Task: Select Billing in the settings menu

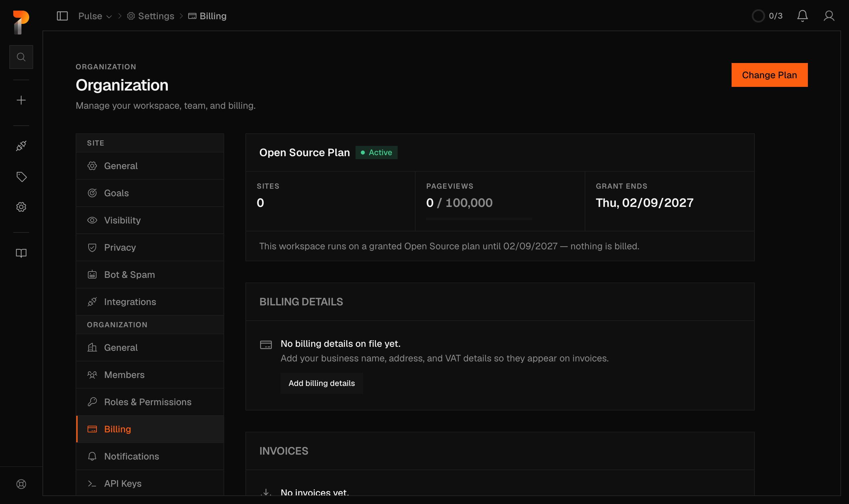Action: (150, 429)
